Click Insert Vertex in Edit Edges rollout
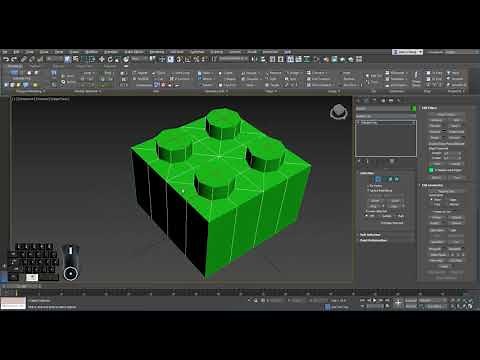This screenshot has width=480, height=360. pyautogui.click(x=446, y=114)
